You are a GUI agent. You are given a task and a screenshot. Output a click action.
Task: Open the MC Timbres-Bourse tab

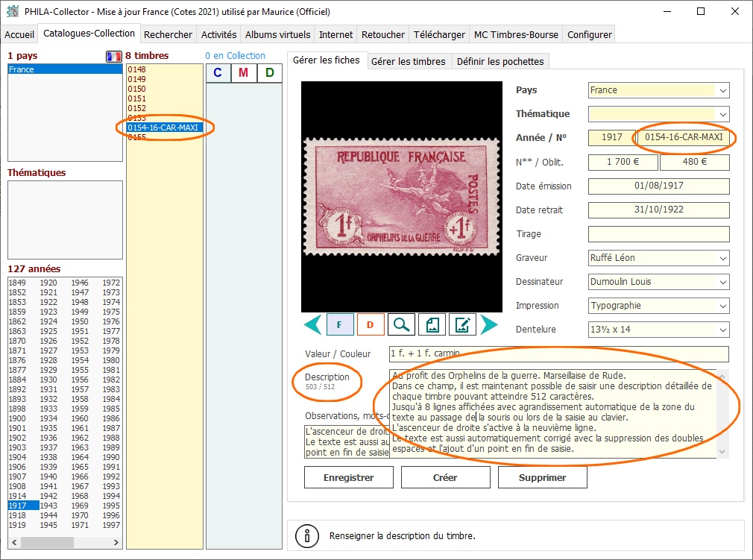(516, 34)
